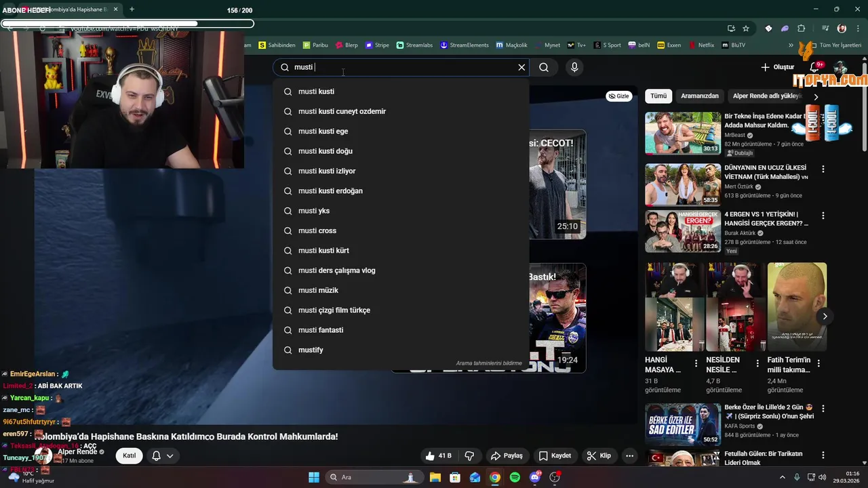Open options menu for Fetullah Gülen video

823,455
